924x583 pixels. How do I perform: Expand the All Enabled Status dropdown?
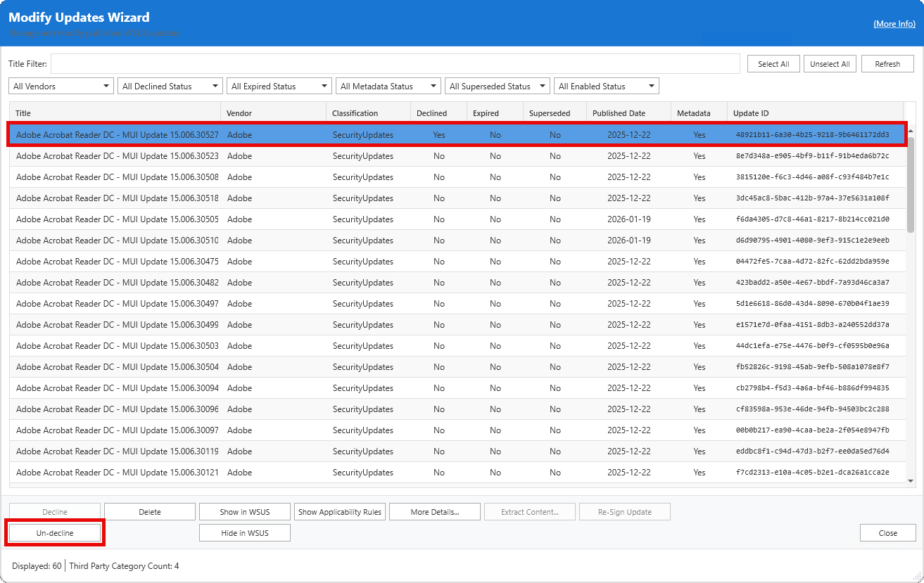[607, 87]
